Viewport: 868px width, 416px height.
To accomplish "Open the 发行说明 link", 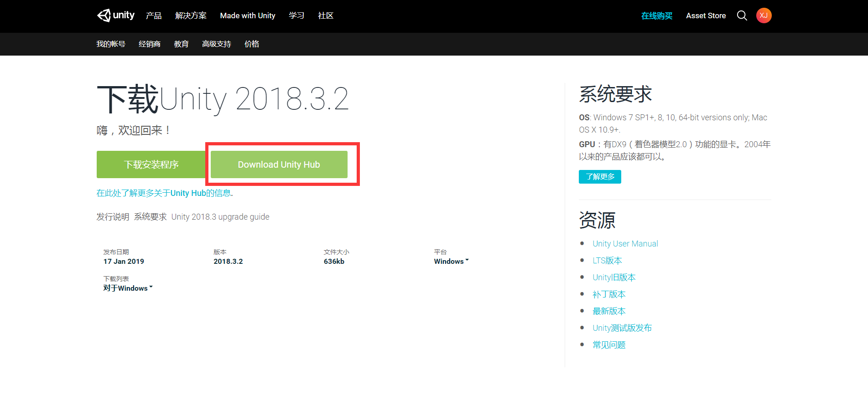I will point(113,217).
